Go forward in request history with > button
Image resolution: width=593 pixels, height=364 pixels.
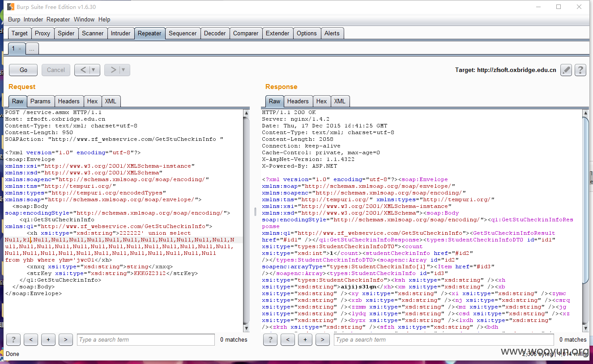[112, 70]
